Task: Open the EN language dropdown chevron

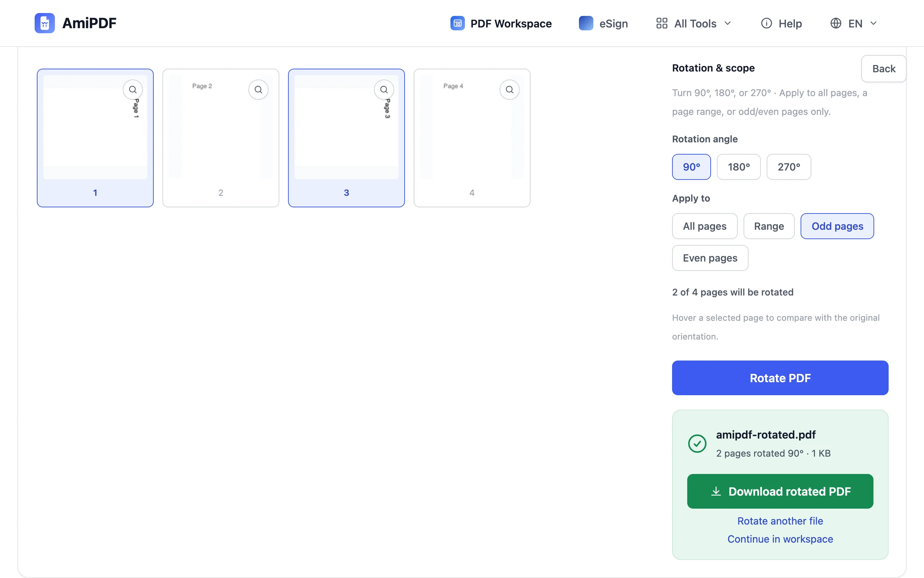Action: [x=873, y=23]
